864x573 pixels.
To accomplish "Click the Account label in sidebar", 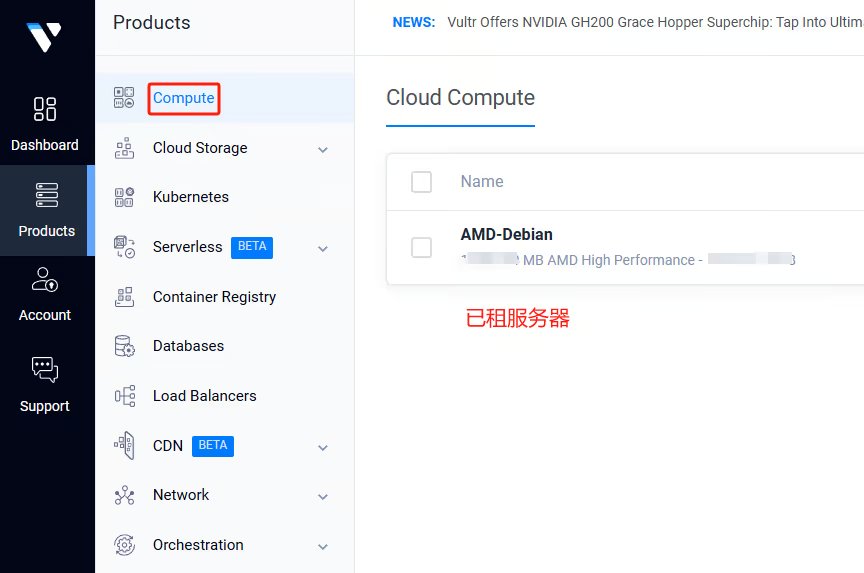I will pos(45,315).
